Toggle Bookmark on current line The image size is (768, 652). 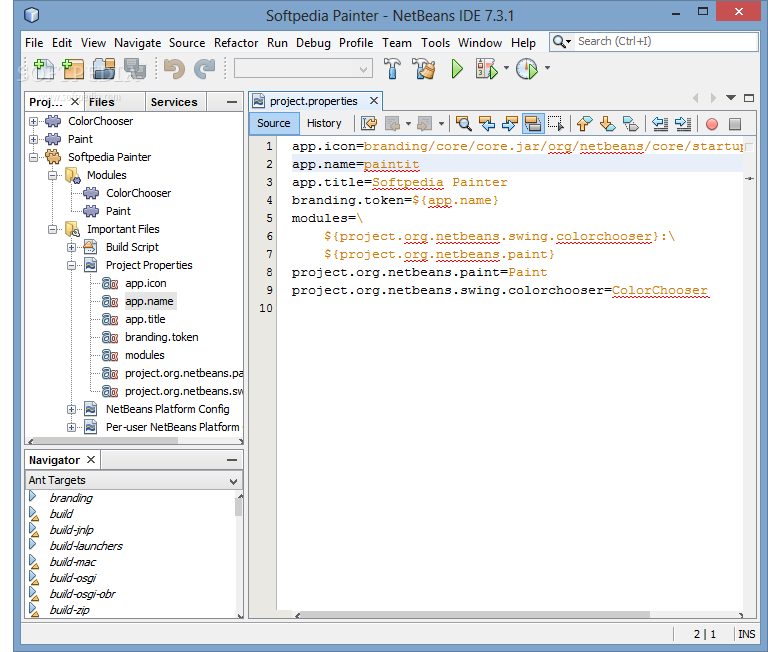click(x=630, y=123)
